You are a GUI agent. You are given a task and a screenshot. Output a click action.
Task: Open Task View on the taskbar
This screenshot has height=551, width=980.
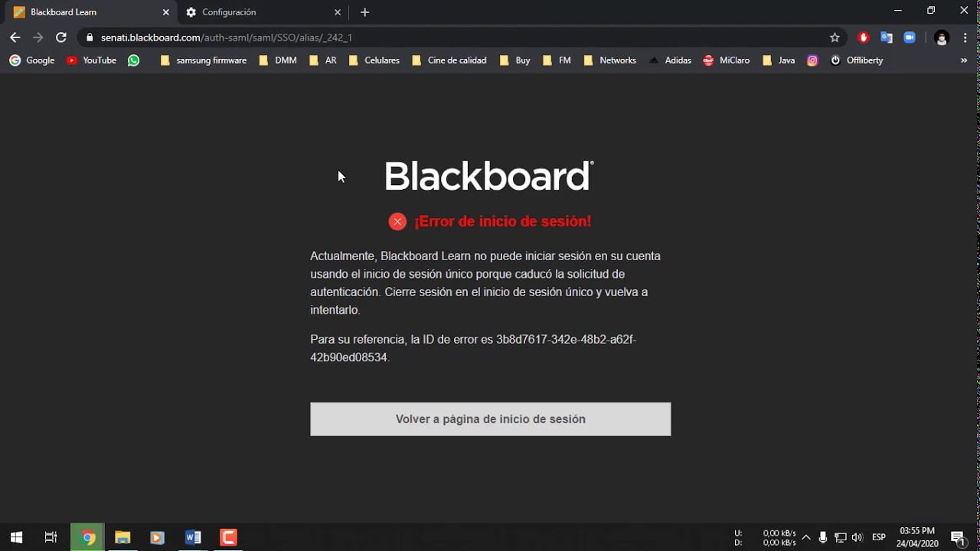click(x=51, y=537)
